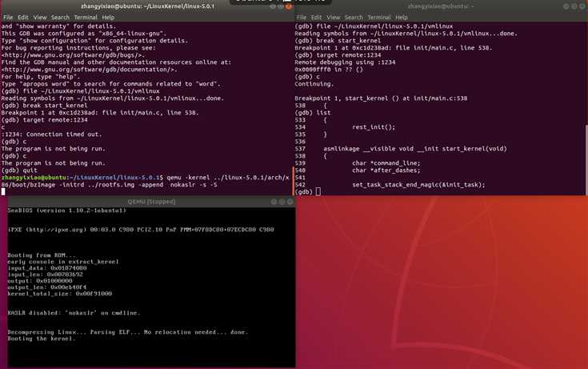Viewport: 588px width, 369px height.
Task: Open View menu in left linux-5.0.1 terminal
Action: click(x=40, y=18)
